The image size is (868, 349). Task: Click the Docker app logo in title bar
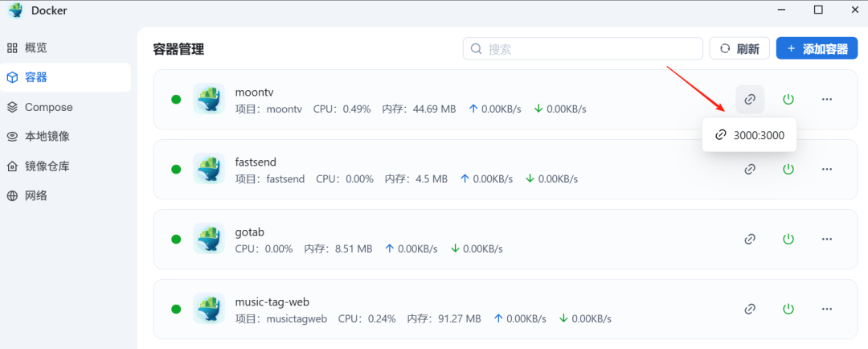coord(15,10)
